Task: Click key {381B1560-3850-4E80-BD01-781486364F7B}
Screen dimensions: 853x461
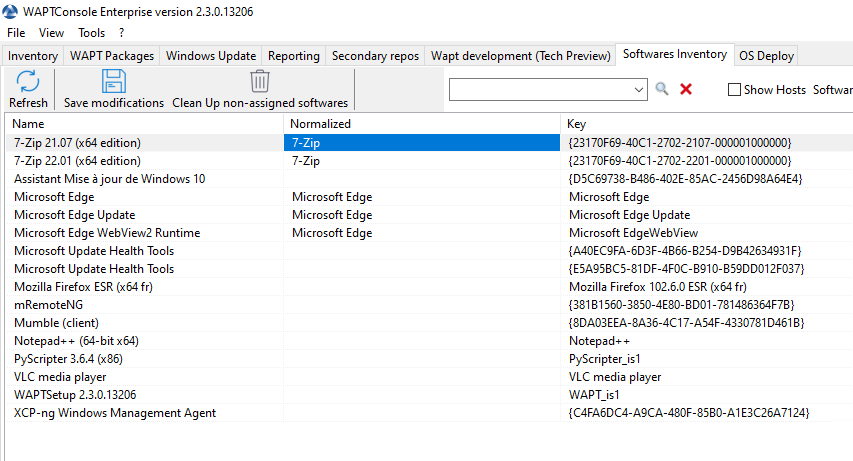Action: [x=682, y=304]
